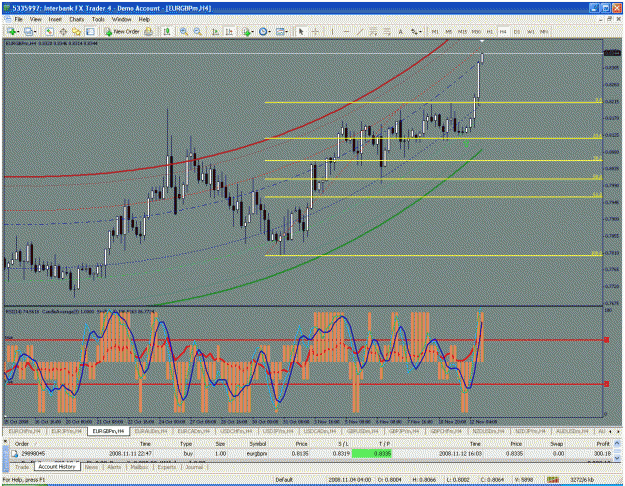This screenshot has width=625, height=486.
Task: Open the Profiles dropdown icon
Action: point(29,31)
